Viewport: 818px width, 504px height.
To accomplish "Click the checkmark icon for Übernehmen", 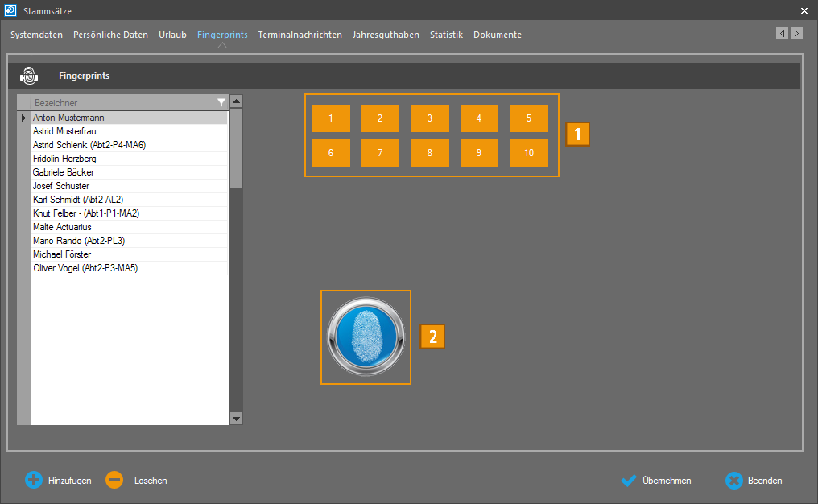I will [629, 481].
